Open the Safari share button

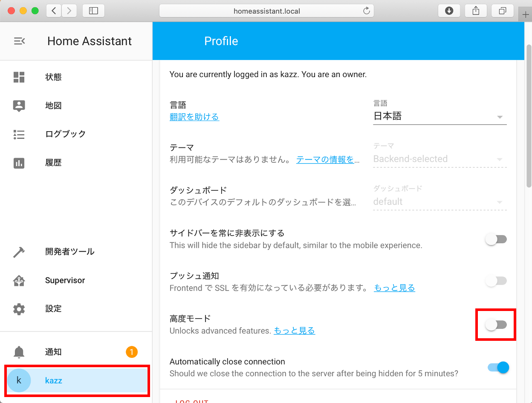click(476, 11)
